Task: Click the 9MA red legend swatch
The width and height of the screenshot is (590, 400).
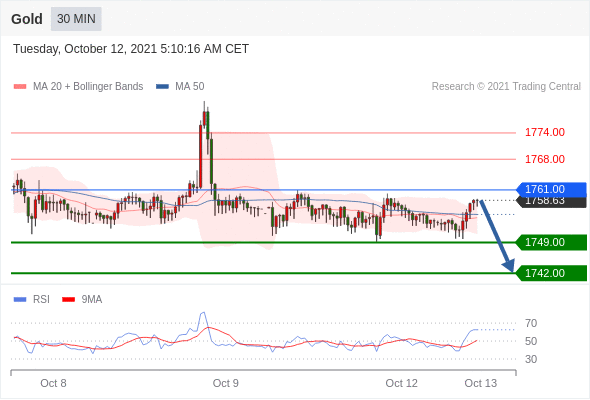Action: click(68, 300)
